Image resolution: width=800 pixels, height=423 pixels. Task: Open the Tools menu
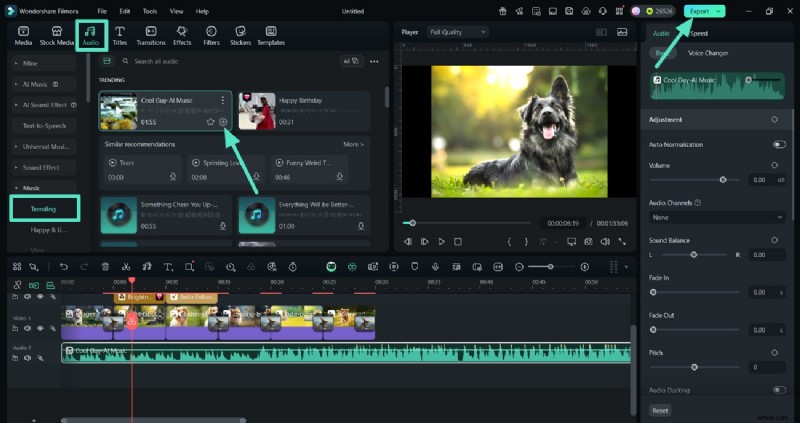click(149, 11)
